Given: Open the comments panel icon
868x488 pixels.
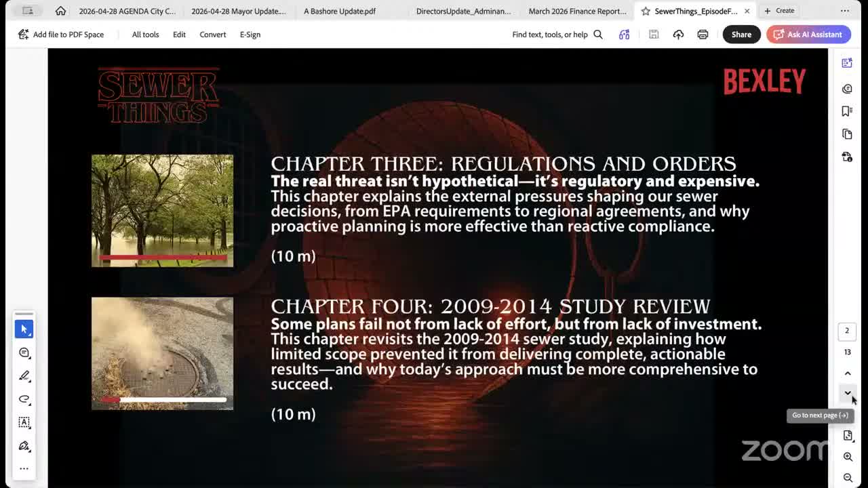Looking at the screenshot, I should point(847,89).
